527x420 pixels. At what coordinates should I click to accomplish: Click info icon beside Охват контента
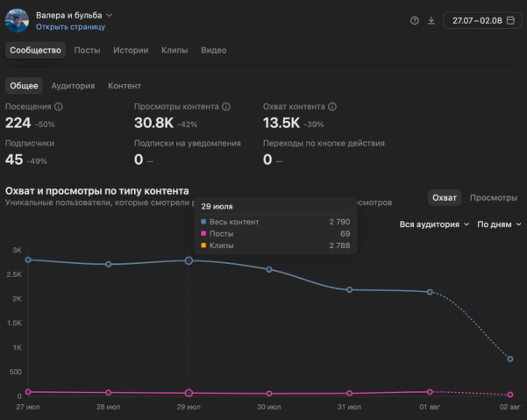tap(332, 106)
